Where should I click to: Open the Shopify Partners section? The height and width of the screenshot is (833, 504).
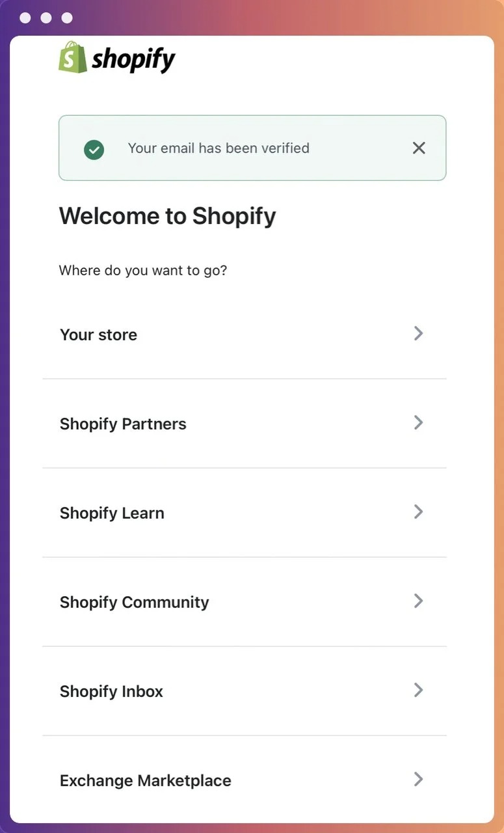click(x=123, y=424)
